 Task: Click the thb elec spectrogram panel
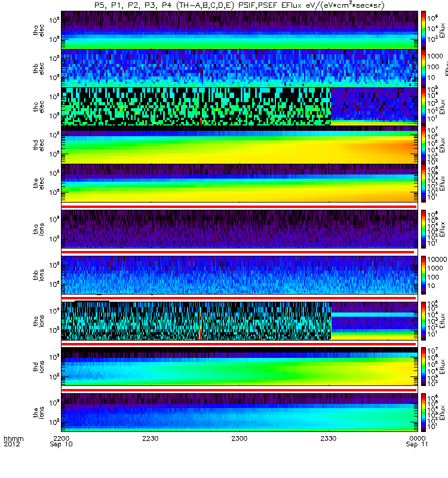tap(240, 68)
